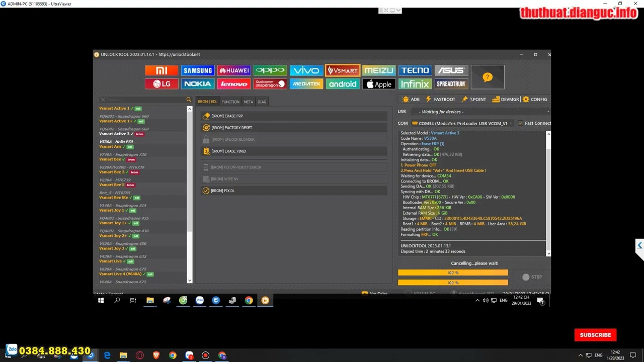The image size is (644, 362).
Task: Select the Apple brand logo
Action: tap(379, 84)
